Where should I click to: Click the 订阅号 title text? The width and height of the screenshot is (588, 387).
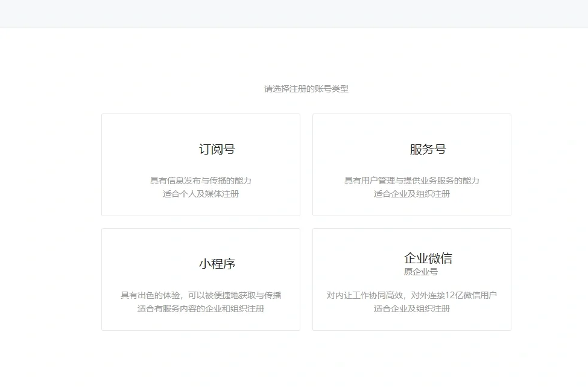pos(217,149)
